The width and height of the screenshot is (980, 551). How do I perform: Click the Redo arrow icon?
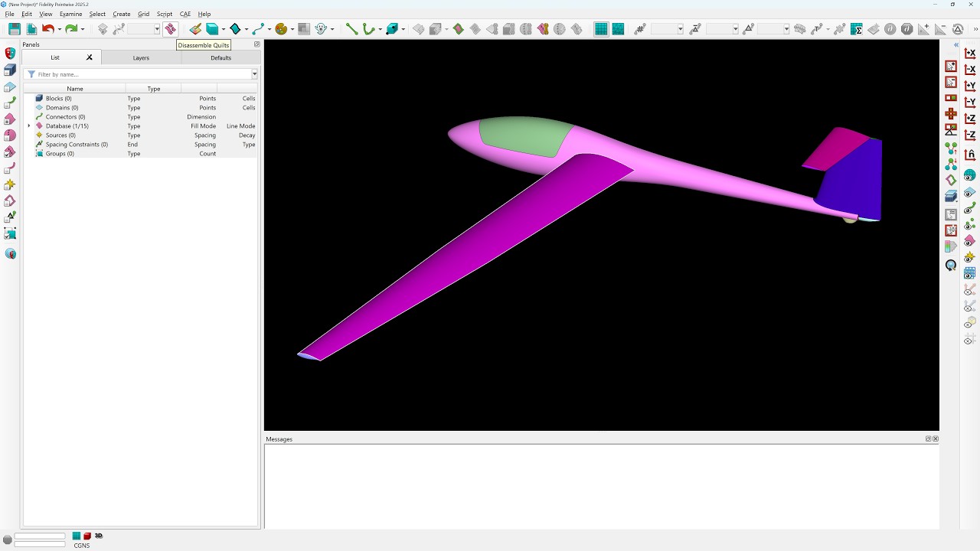pos(71,29)
